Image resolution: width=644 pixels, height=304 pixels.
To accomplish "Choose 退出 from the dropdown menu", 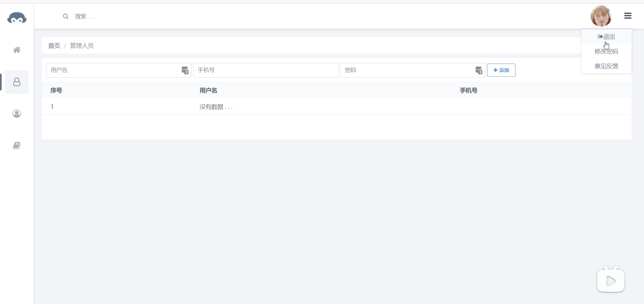I will [606, 37].
